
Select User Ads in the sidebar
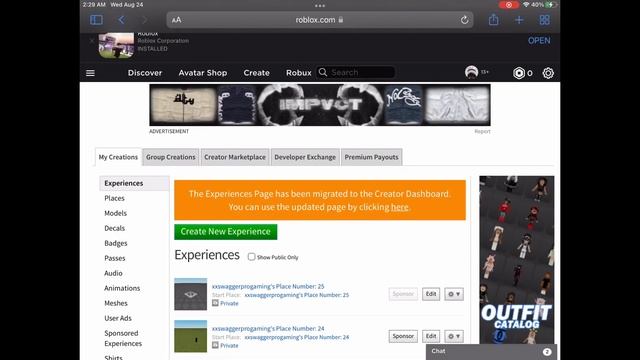click(118, 318)
